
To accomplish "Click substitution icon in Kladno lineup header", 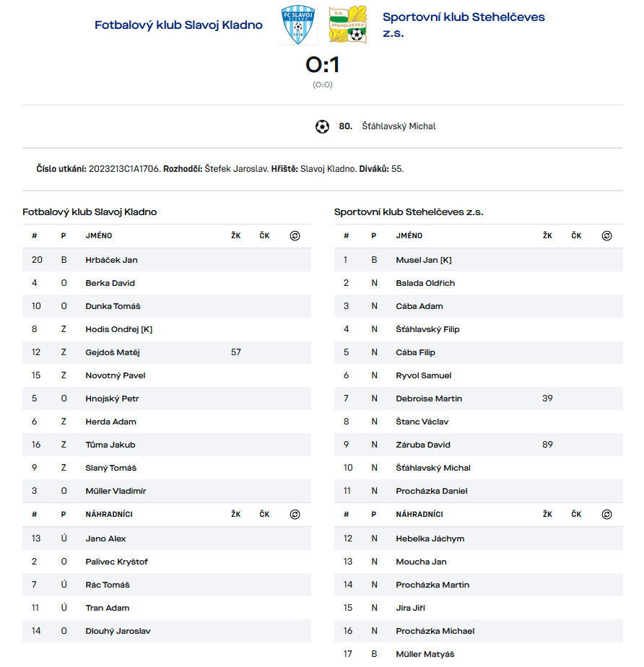I will coord(295,236).
